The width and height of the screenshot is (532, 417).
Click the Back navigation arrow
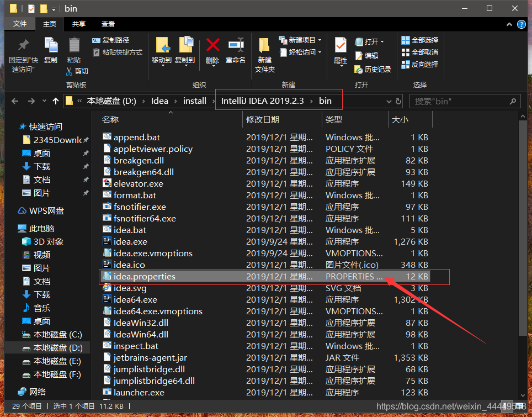[15, 101]
